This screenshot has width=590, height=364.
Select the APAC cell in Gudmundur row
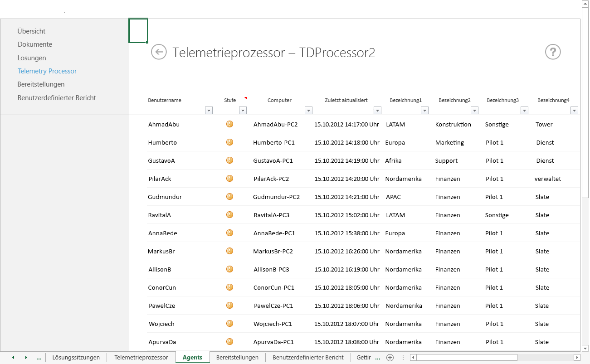point(393,197)
